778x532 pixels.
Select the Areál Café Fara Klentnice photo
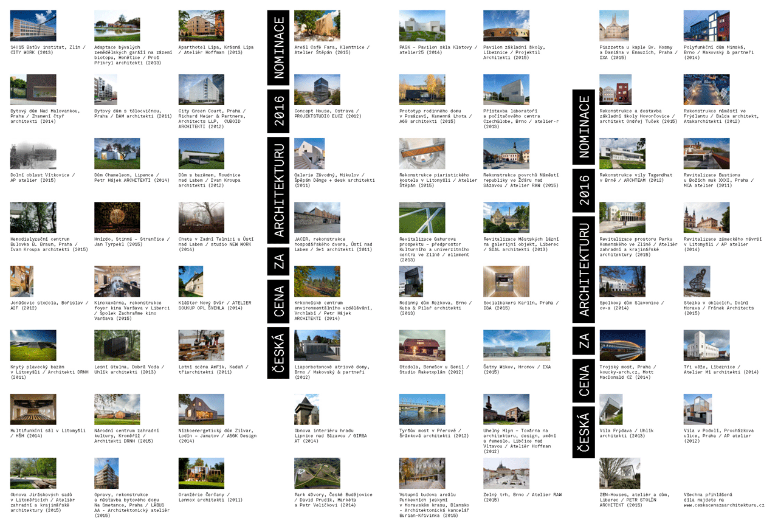click(317, 26)
